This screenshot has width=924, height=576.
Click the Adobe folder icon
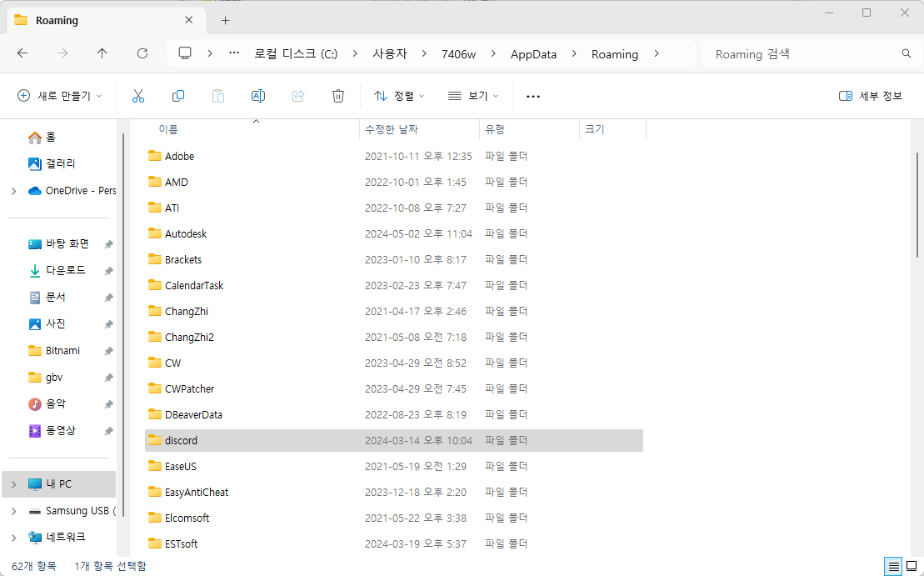pyautogui.click(x=155, y=156)
